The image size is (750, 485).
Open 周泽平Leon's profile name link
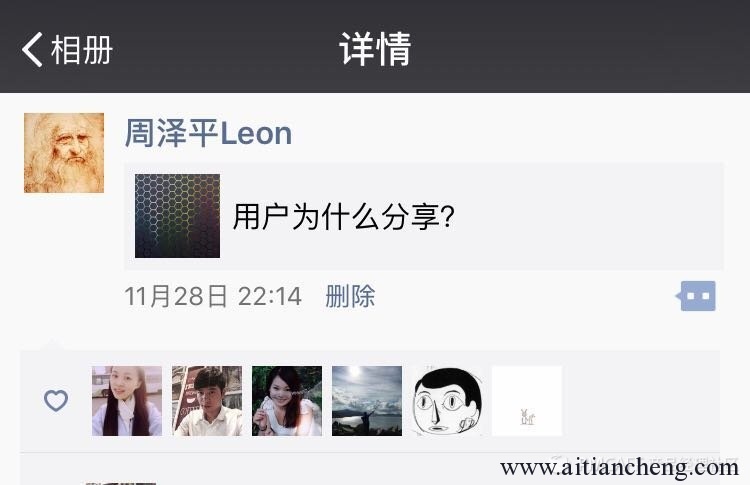[x=208, y=133]
